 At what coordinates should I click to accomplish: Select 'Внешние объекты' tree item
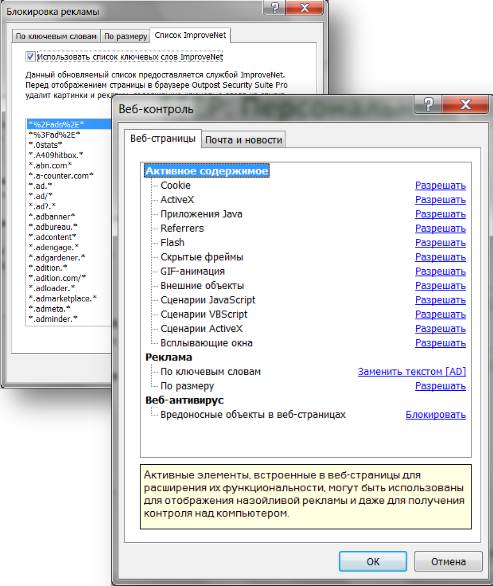coord(202,286)
